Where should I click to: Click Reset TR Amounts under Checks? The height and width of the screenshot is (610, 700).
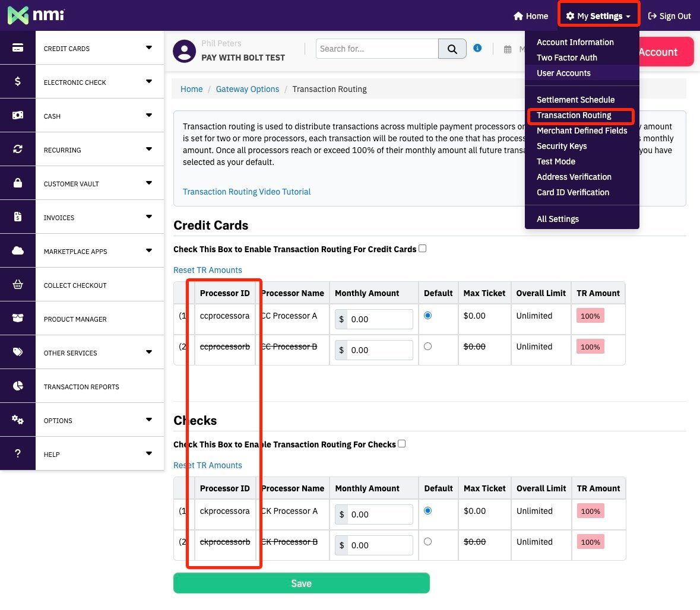pos(208,465)
